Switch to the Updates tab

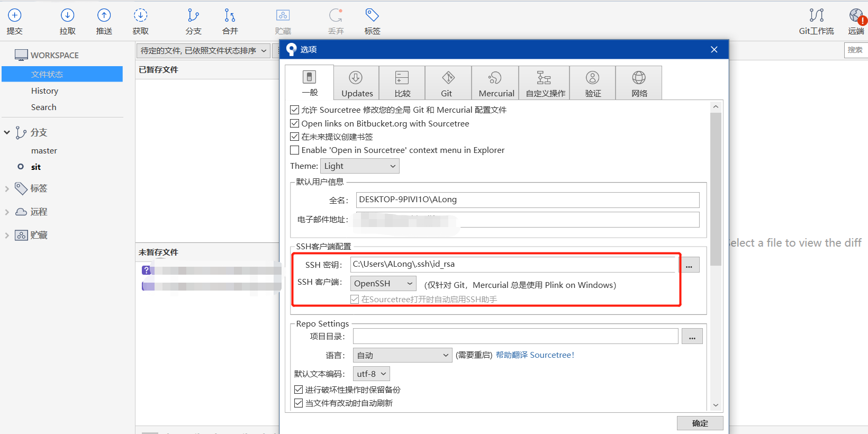pyautogui.click(x=357, y=83)
